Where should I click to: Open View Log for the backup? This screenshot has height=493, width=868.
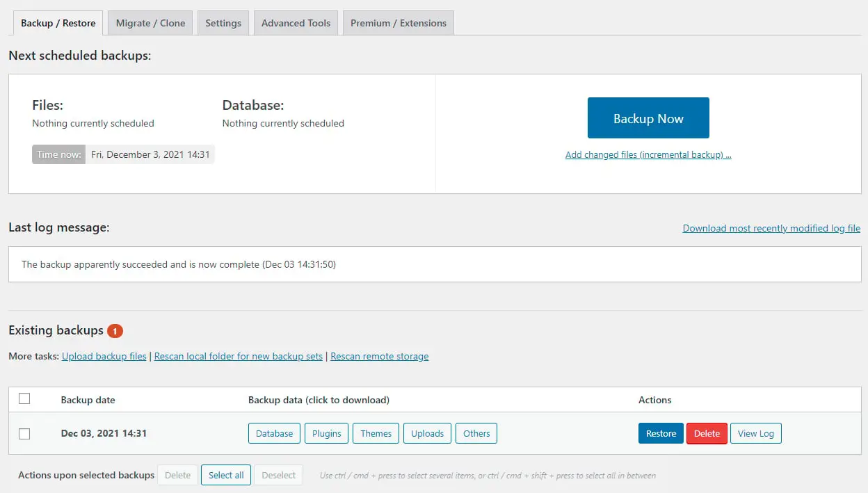point(755,433)
